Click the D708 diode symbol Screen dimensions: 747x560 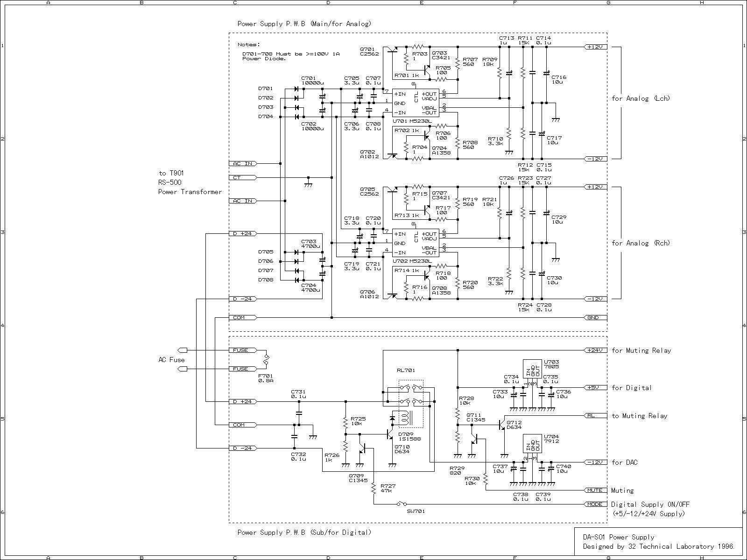(x=296, y=280)
